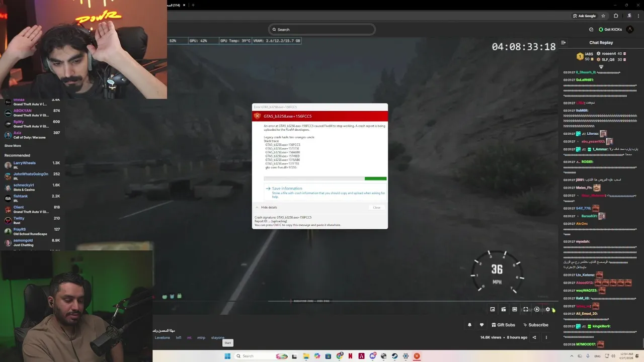644x362 pixels.
Task: Click Gift Subs button
Action: click(503, 325)
